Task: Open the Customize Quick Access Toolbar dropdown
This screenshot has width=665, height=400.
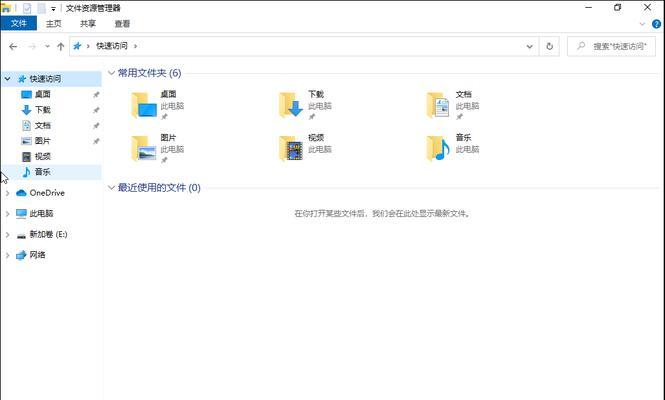Action: click(53, 8)
